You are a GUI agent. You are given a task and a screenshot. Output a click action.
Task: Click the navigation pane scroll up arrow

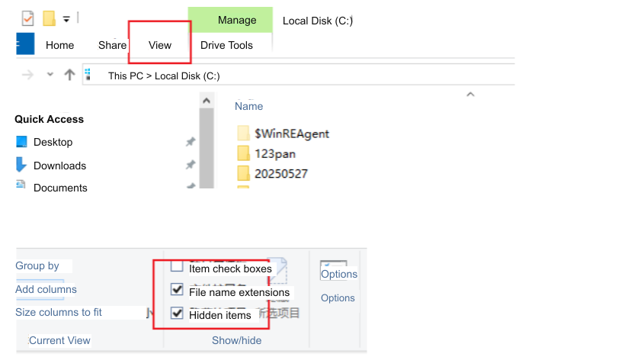pyautogui.click(x=207, y=101)
